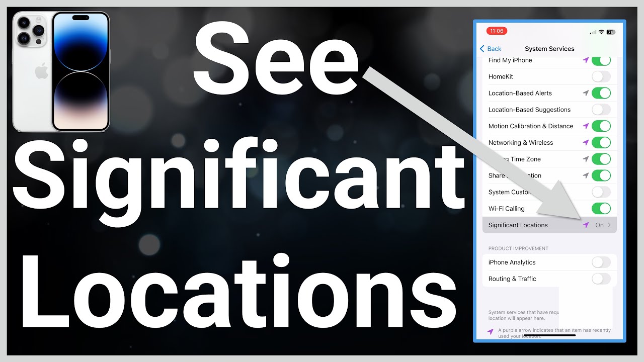The height and width of the screenshot is (362, 644).
Task: Disable the Location-Based Alerts switch
Action: click(601, 93)
